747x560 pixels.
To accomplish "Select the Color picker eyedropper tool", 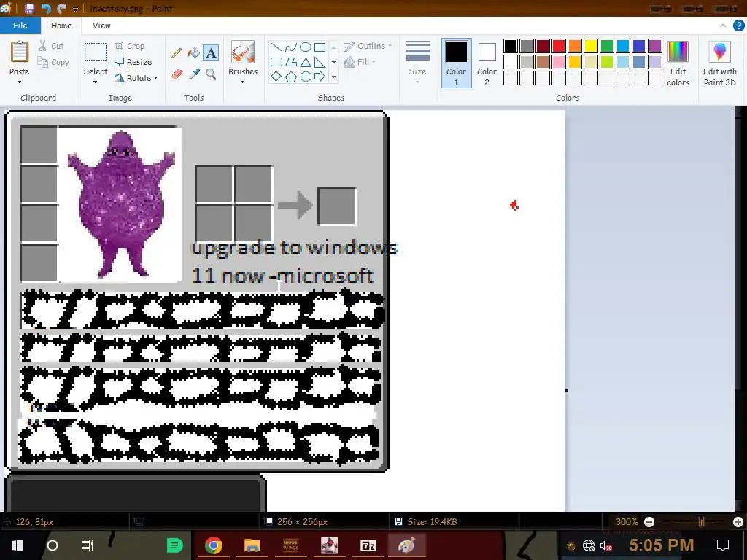I will coord(194,74).
